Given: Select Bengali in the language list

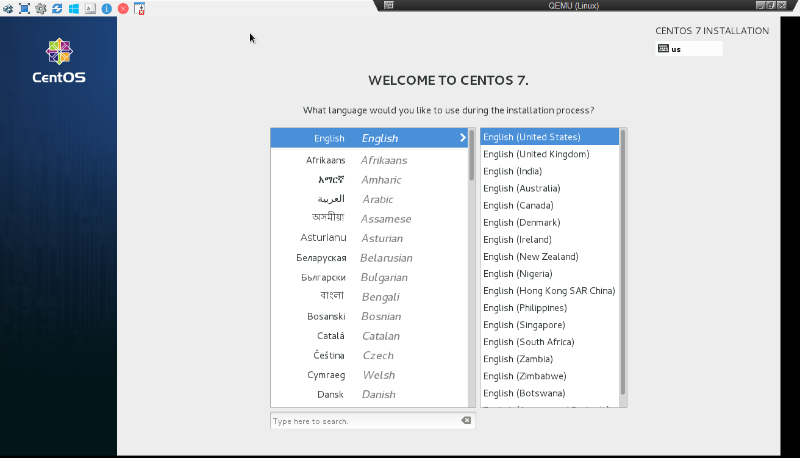Looking at the screenshot, I should 369,297.
